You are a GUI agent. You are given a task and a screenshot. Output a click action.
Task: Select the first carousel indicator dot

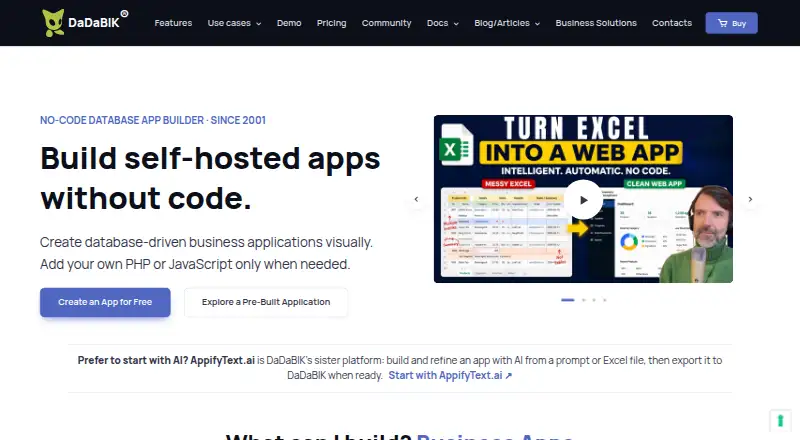pyautogui.click(x=568, y=300)
